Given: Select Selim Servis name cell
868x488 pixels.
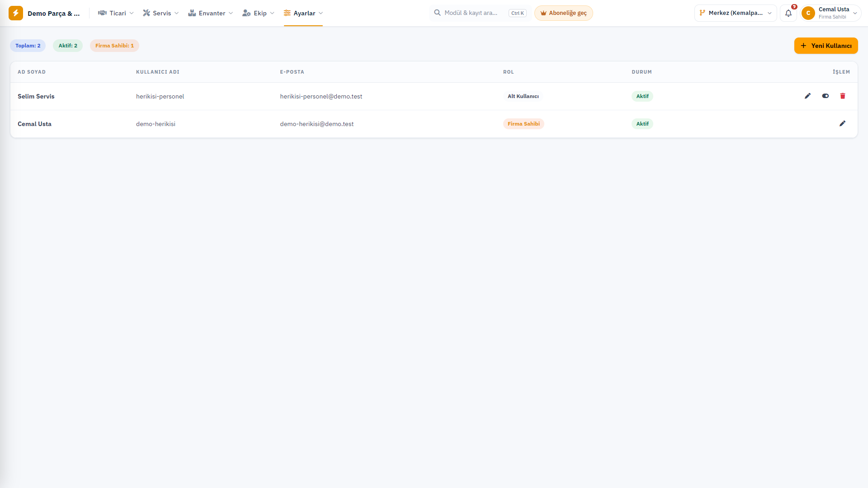Looking at the screenshot, I should point(36,96).
